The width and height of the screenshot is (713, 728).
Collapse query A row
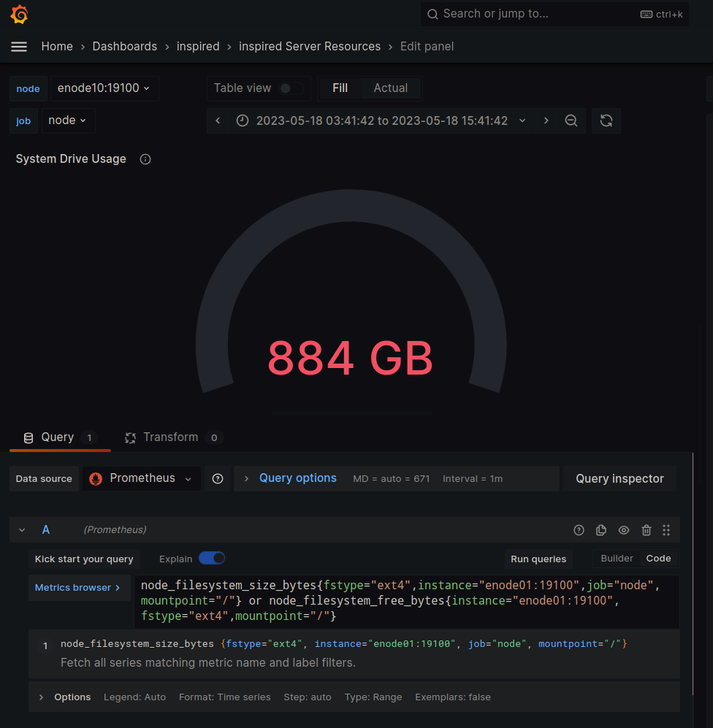pyautogui.click(x=22, y=530)
